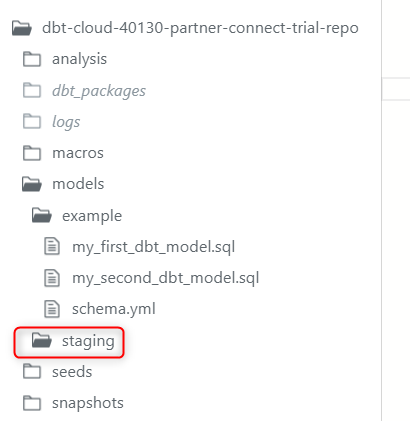This screenshot has height=421, width=410.
Task: Expand the seeds folder icon
Action: pyautogui.click(x=32, y=372)
